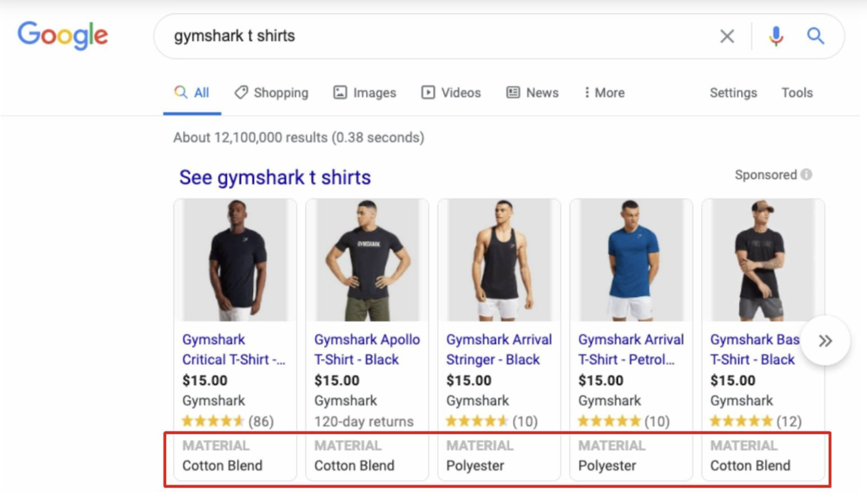Click the Sponsored info icon
The width and height of the screenshot is (867, 504).
point(806,175)
